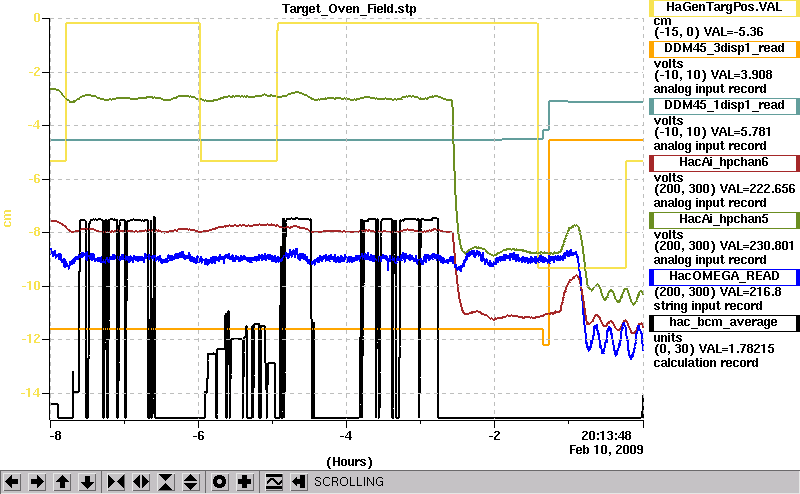Click the (Hours) x-axis label
Viewport: 800px width, 494px height.
(349, 462)
